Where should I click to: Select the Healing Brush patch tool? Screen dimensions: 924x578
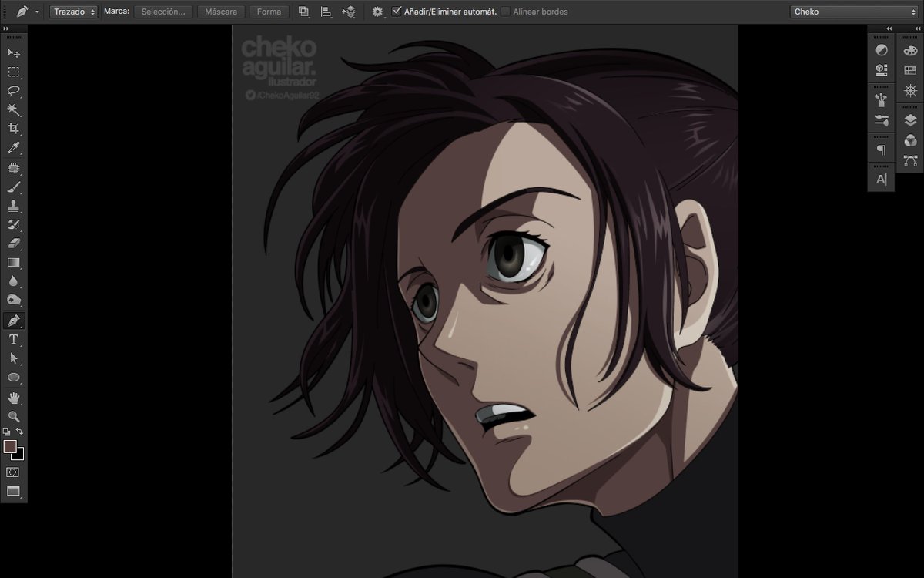click(14, 167)
